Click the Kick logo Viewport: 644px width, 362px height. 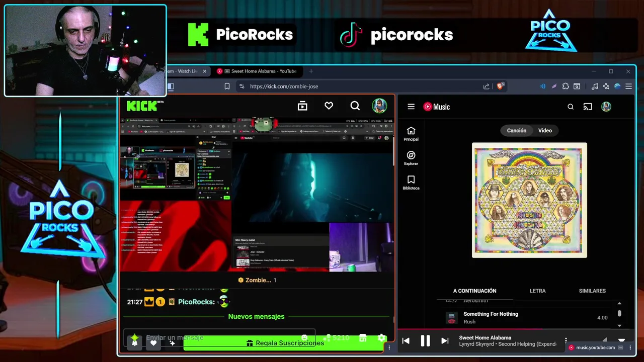point(145,106)
